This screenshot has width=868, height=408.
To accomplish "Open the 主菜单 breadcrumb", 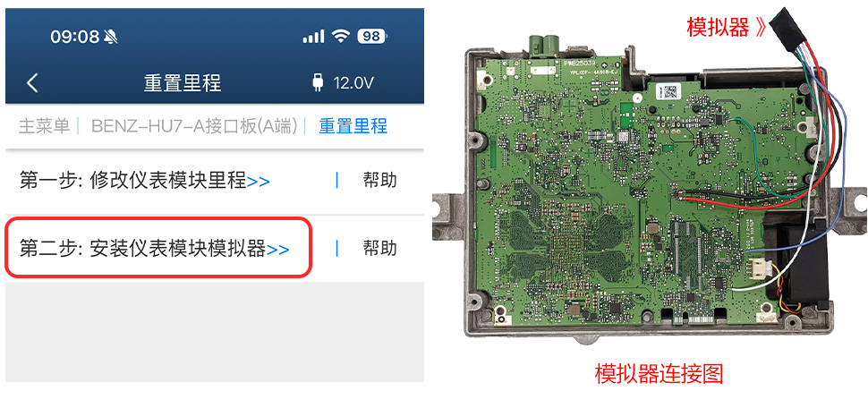I will (44, 126).
